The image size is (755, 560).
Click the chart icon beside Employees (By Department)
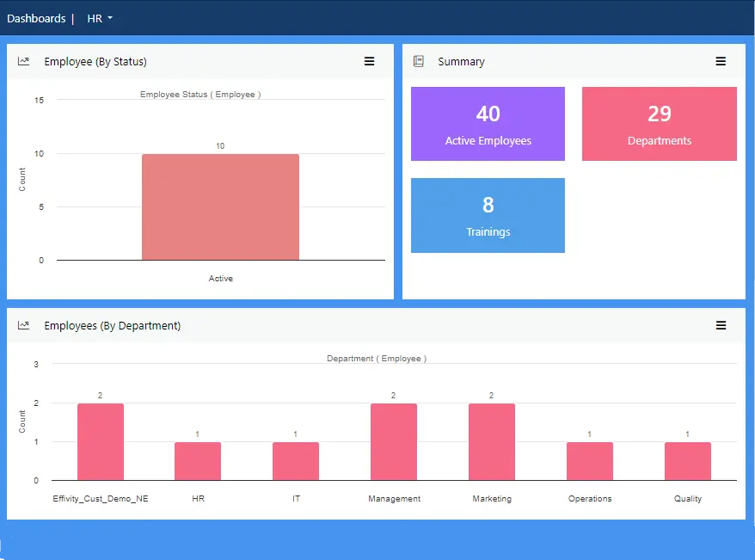(23, 325)
